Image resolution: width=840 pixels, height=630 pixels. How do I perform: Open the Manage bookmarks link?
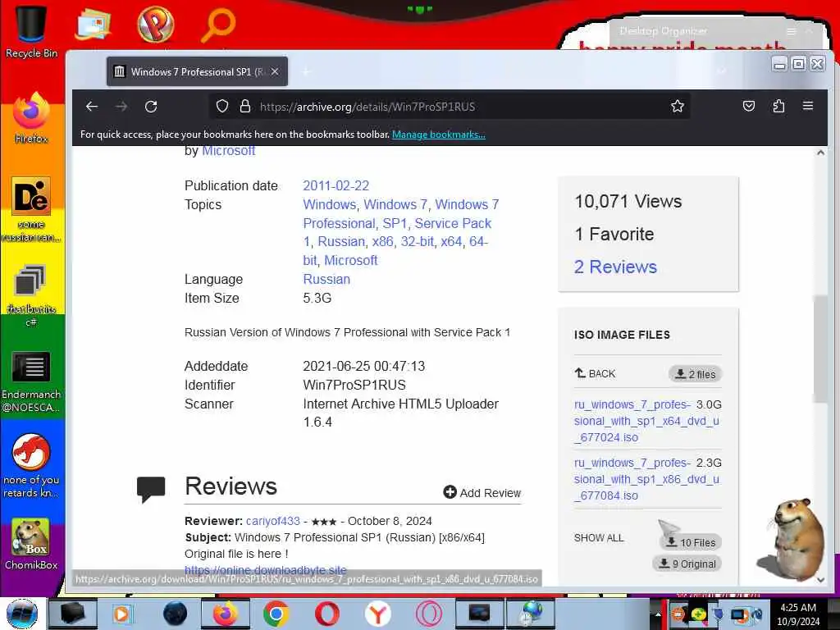coord(439,135)
